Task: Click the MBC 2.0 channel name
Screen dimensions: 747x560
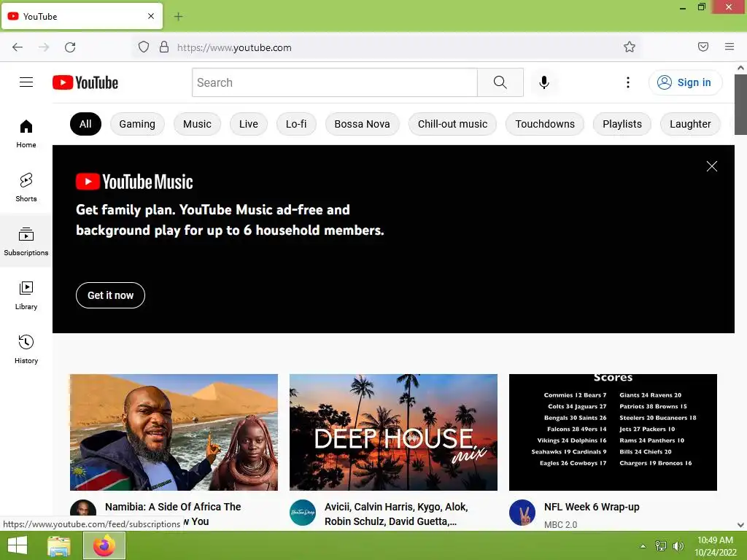Action: tap(561, 524)
